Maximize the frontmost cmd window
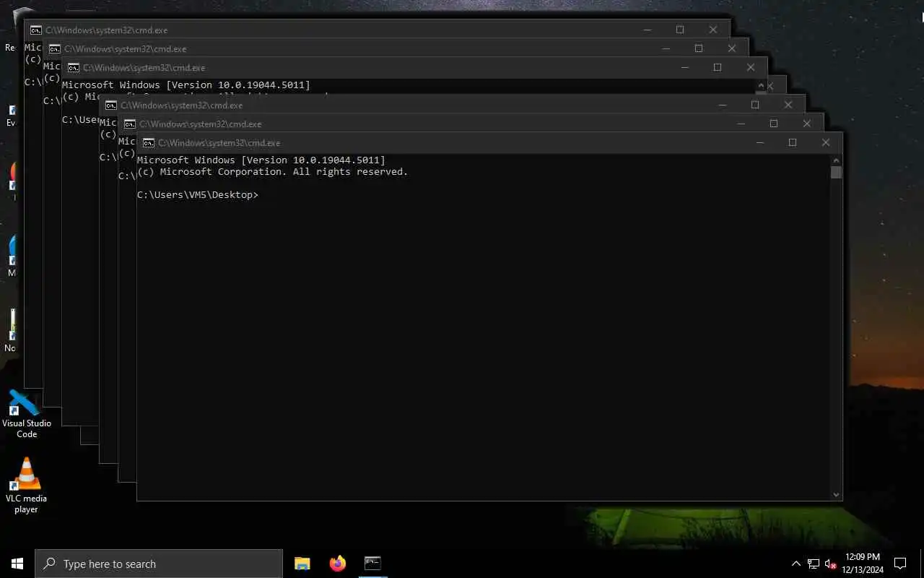Screen dimensions: 924x578 [x=793, y=142]
